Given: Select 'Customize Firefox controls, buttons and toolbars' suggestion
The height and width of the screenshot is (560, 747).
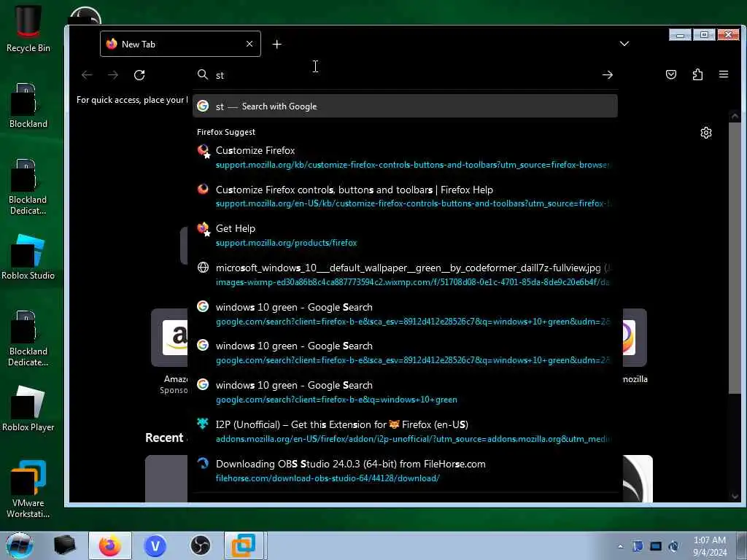Looking at the screenshot, I should (x=405, y=196).
